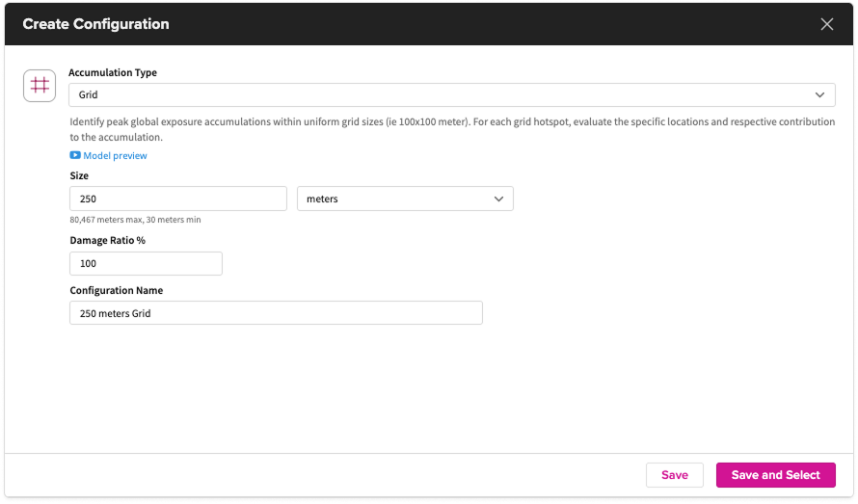Image resolution: width=858 pixels, height=504 pixels.
Task: Click the meters max/min hint text
Action: tap(135, 220)
